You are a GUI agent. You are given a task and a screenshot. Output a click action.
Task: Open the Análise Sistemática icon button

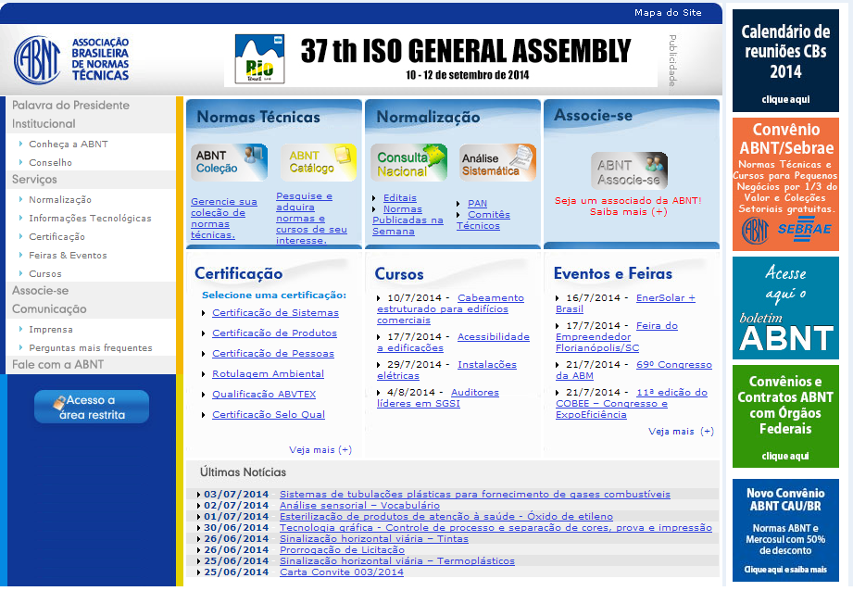(497, 162)
